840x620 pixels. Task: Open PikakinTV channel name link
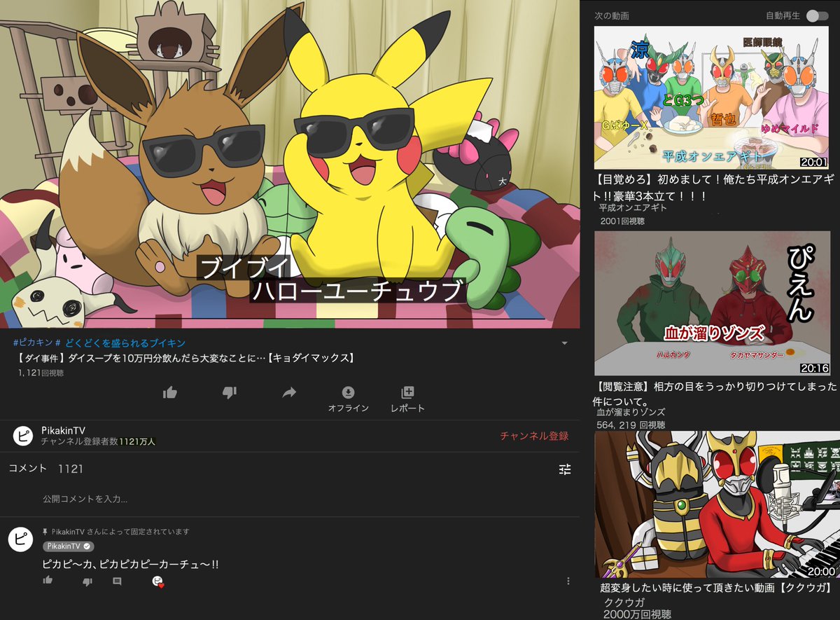[63, 430]
